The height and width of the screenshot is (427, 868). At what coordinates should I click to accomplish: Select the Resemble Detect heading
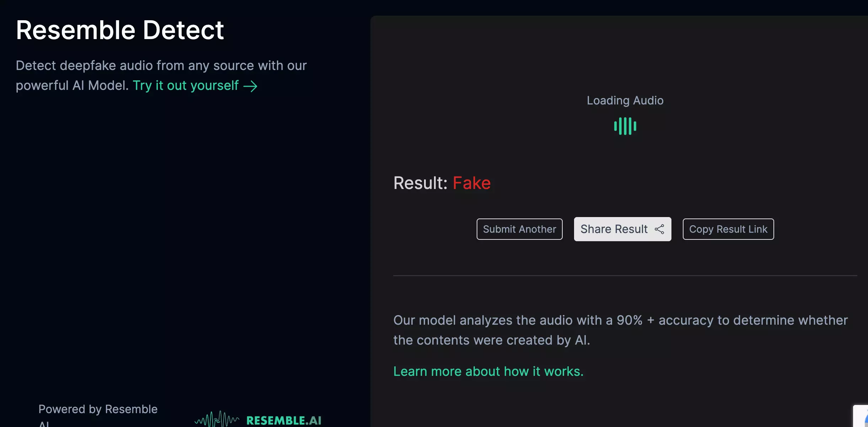coord(120,30)
